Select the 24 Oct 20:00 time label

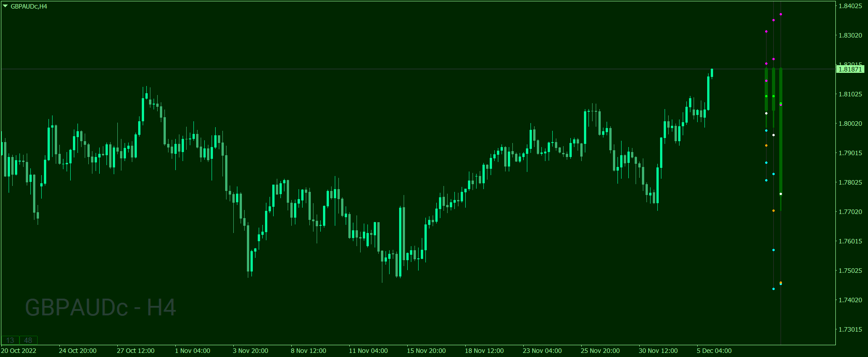[x=77, y=351]
